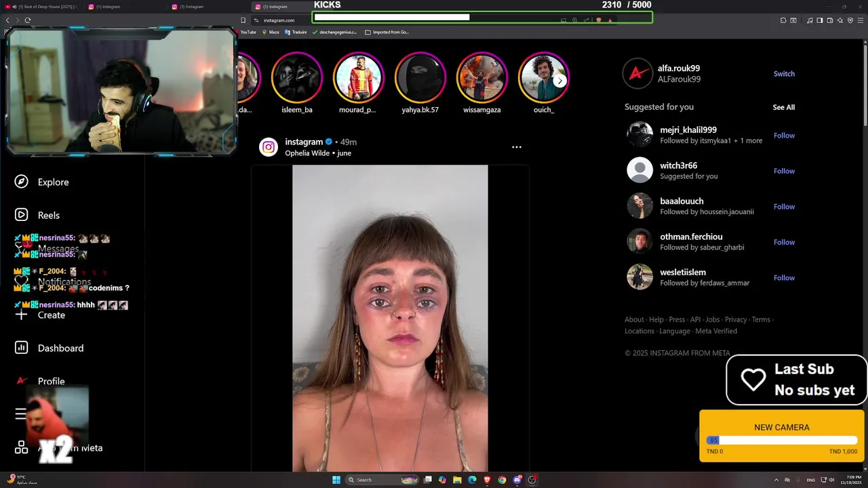The width and height of the screenshot is (868, 488).
Task: Open the Maps bookmark
Action: (271, 32)
